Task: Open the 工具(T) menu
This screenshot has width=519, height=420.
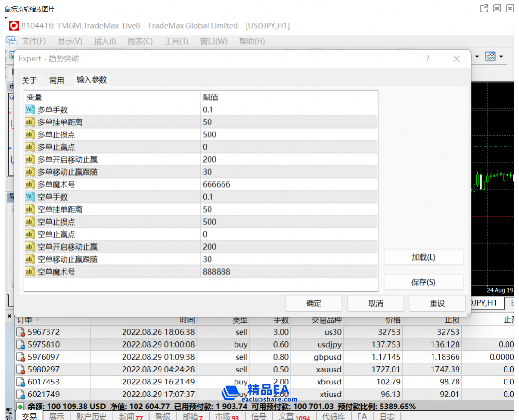Action: [176, 41]
